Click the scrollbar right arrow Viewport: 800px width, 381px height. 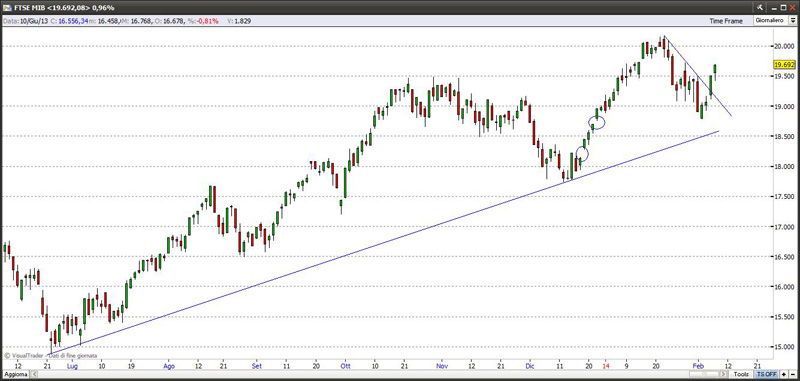[x=723, y=374]
